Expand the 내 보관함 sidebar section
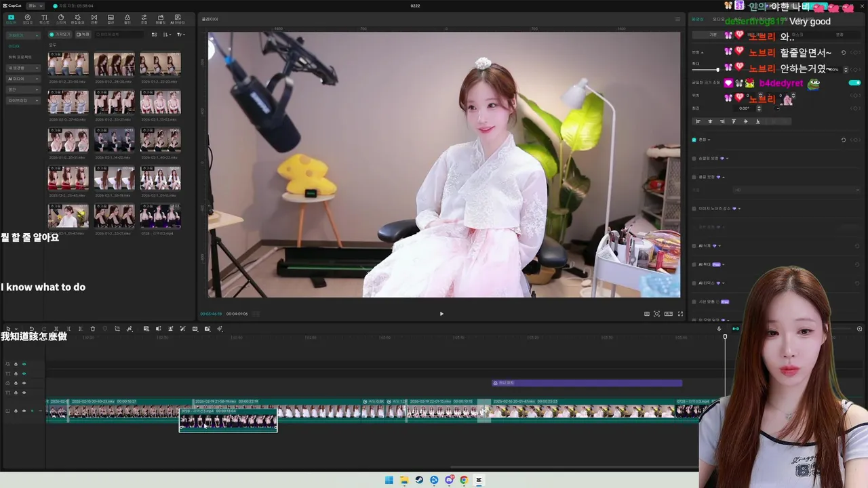This screenshot has height=488, width=868. coord(23,68)
